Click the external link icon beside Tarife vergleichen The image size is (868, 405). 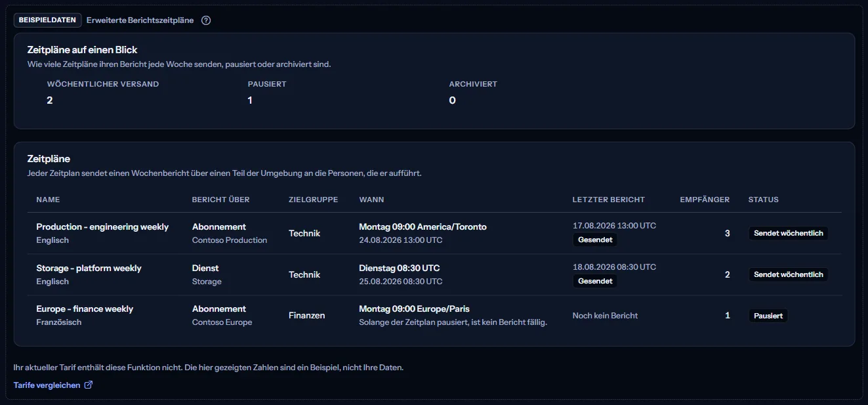[x=89, y=385]
